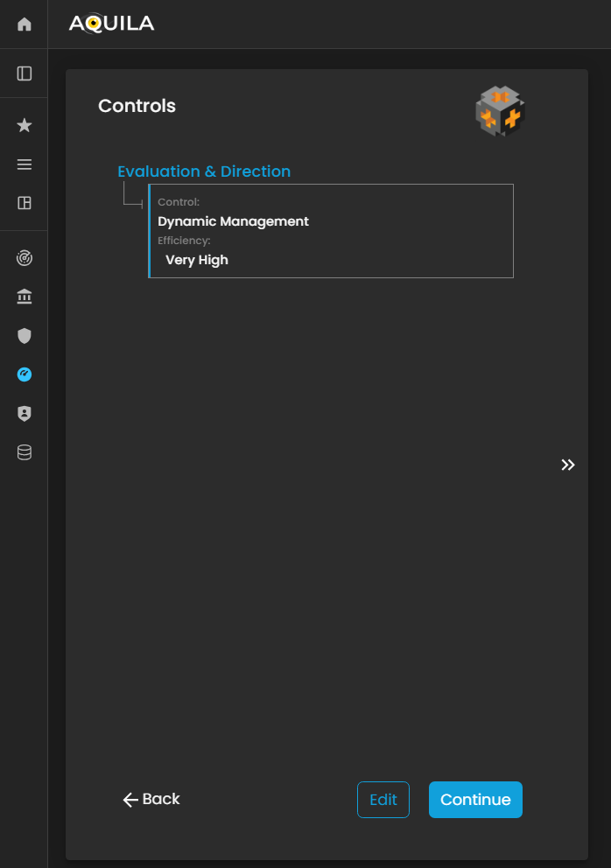611x868 pixels.
Task: Click the database cylinder icon
Action: [25, 452]
